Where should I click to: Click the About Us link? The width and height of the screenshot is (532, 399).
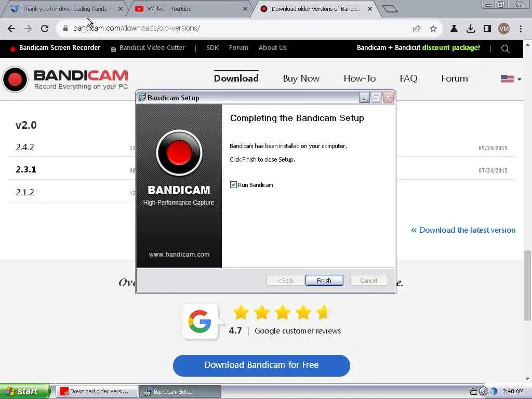[272, 48]
